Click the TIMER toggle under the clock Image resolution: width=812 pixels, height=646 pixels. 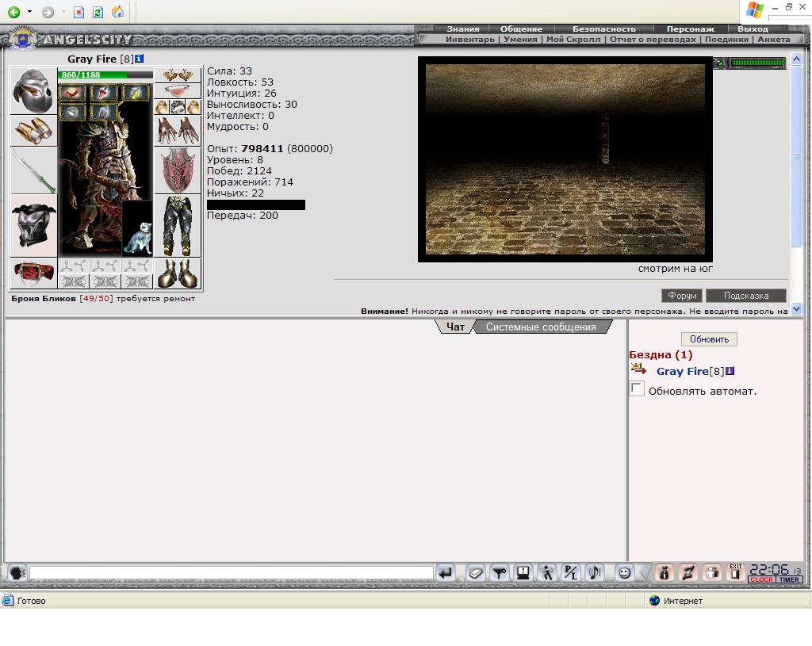coord(789,579)
